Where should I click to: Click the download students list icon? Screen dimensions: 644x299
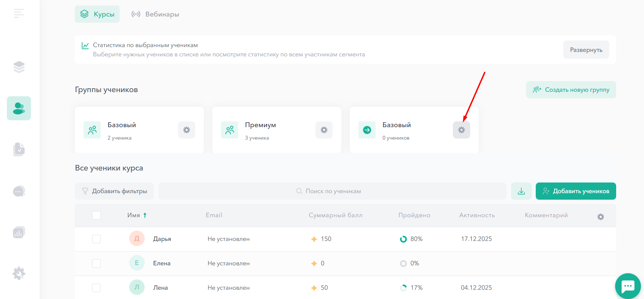pos(521,191)
